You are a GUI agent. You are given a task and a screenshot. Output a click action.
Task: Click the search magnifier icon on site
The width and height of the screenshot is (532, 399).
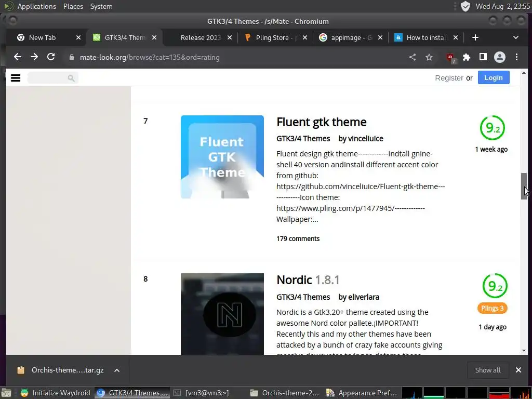point(71,78)
